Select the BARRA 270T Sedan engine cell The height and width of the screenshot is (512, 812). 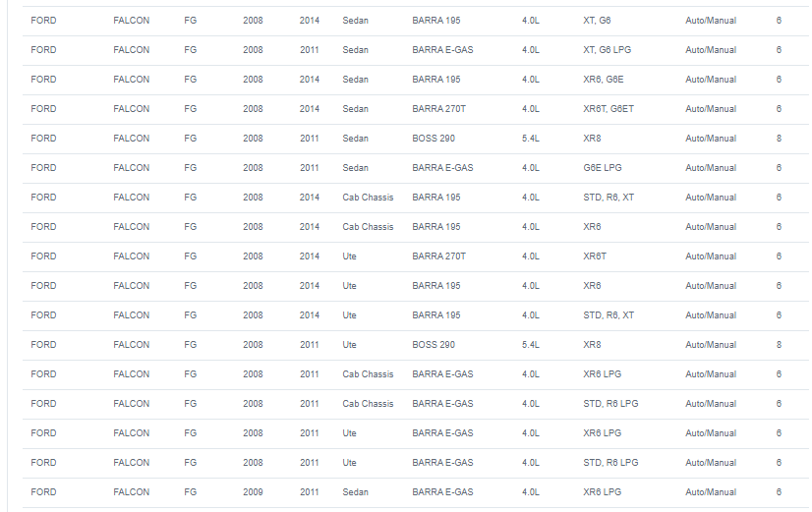coord(438,109)
